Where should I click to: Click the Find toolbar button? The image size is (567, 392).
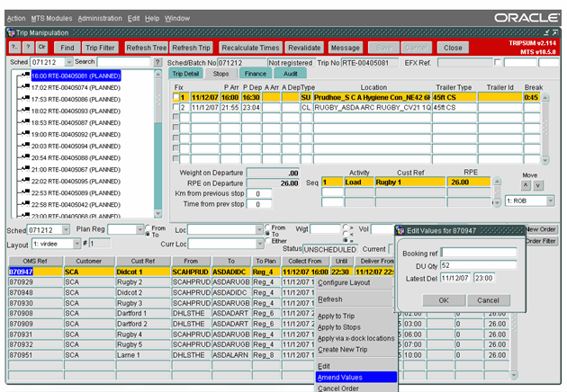point(67,48)
